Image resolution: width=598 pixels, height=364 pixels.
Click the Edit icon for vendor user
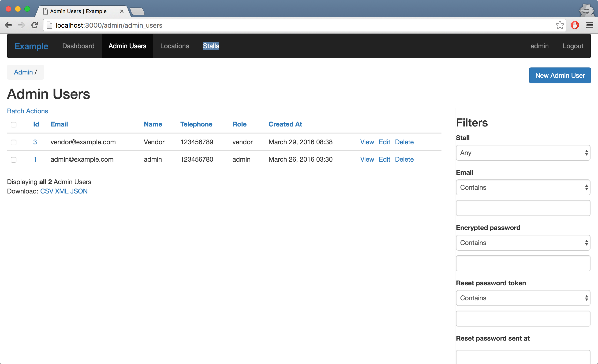(x=385, y=142)
